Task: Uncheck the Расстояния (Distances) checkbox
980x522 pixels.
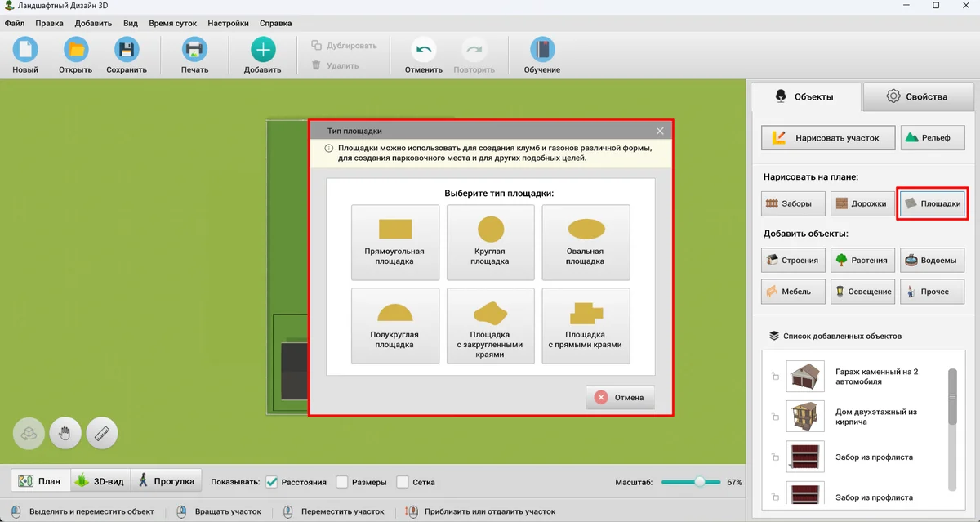Action: coord(272,482)
